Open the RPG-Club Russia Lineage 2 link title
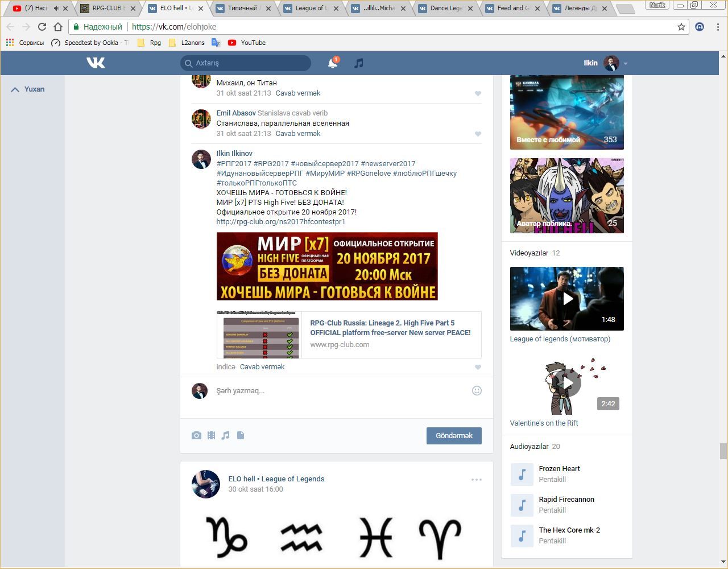This screenshot has width=728, height=569. (x=390, y=328)
